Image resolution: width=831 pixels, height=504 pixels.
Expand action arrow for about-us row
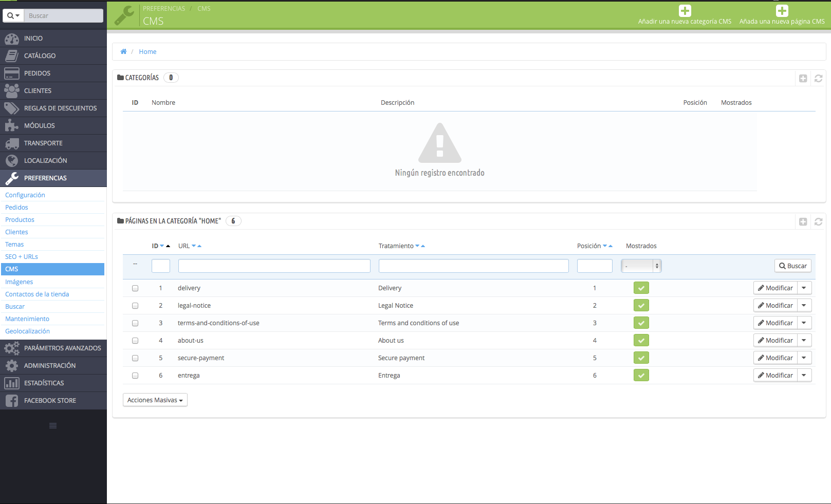pos(804,341)
